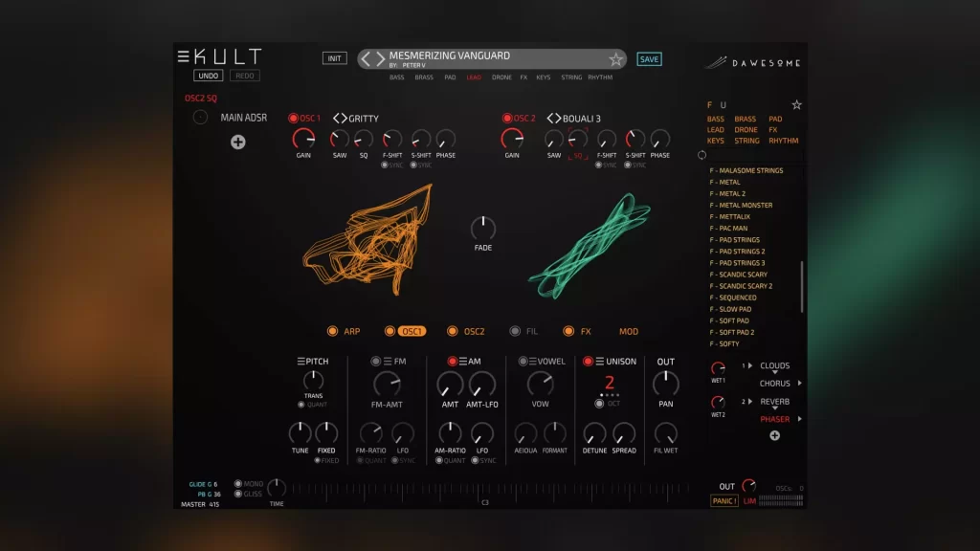The width and height of the screenshot is (980, 551).
Task: Open the GRITTY waveform selector arrows
Action: [340, 118]
